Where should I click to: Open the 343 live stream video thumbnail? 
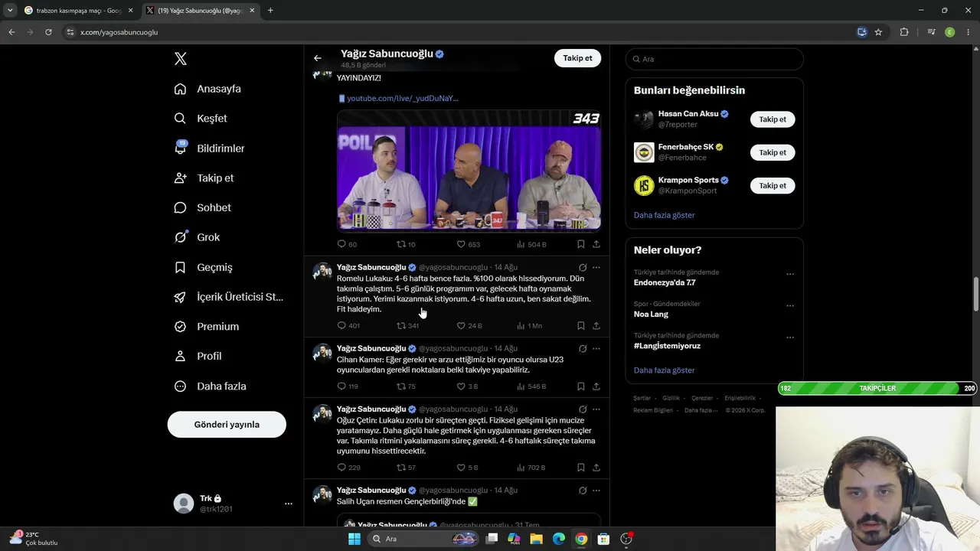(469, 170)
